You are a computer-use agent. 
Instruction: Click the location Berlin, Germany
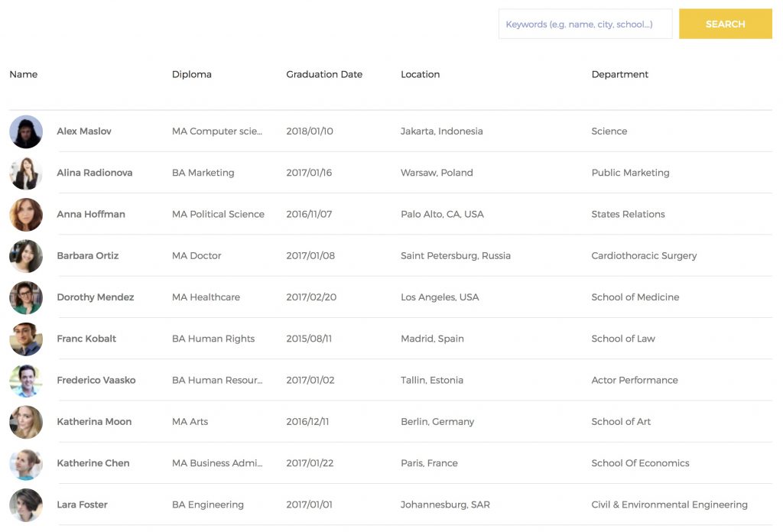click(437, 421)
